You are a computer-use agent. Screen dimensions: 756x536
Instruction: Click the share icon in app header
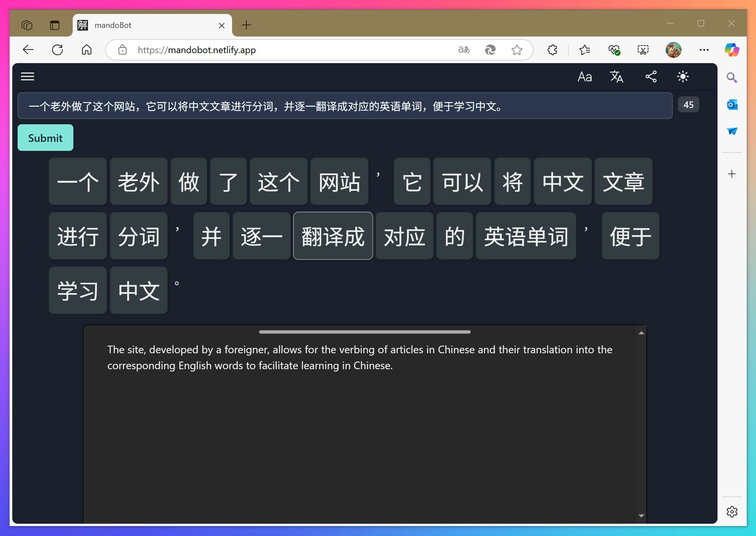pyautogui.click(x=651, y=77)
